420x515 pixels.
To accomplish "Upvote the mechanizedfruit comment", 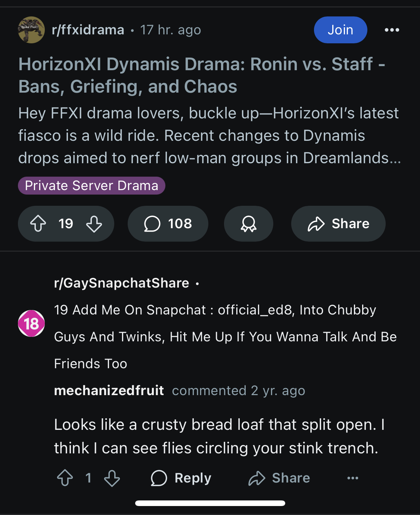I will pos(65,478).
